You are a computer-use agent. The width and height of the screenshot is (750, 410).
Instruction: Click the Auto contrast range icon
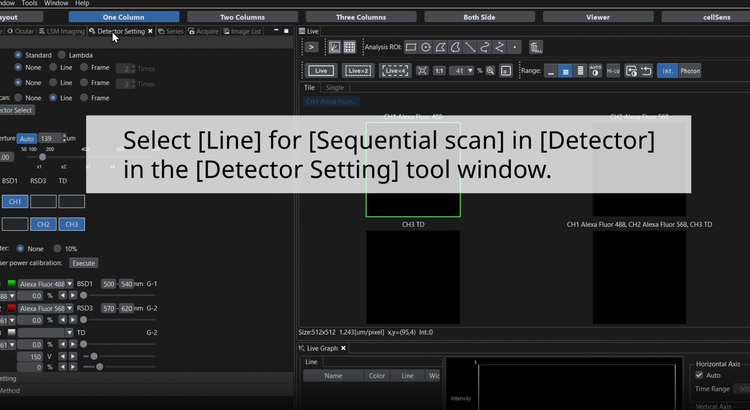click(x=596, y=71)
